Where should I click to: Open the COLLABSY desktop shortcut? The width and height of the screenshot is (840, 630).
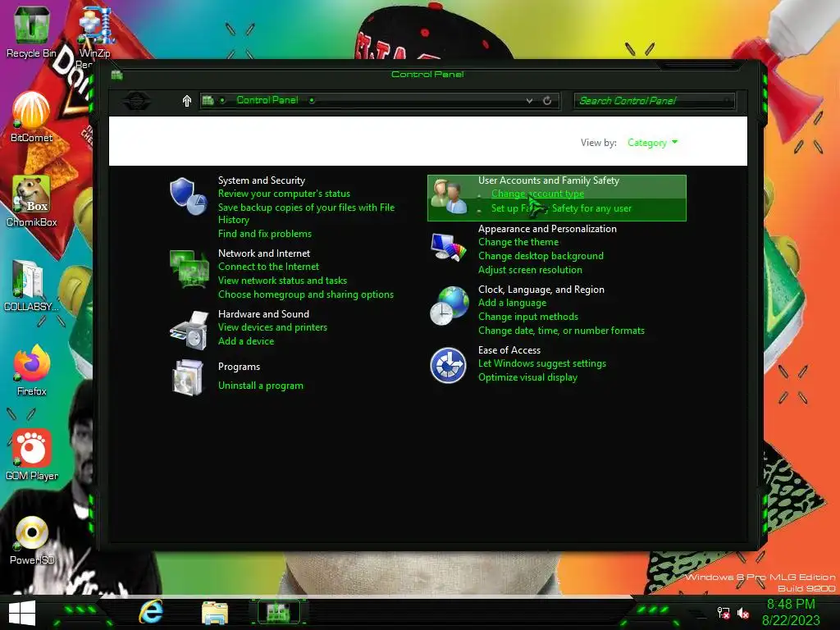click(31, 285)
